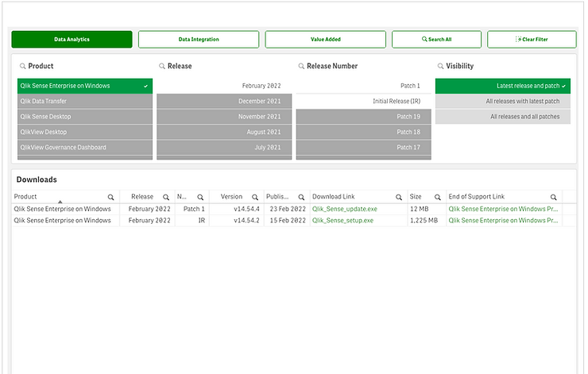The image size is (588, 374).
Task: Click search icon beside Release Number filter
Action: tap(301, 67)
